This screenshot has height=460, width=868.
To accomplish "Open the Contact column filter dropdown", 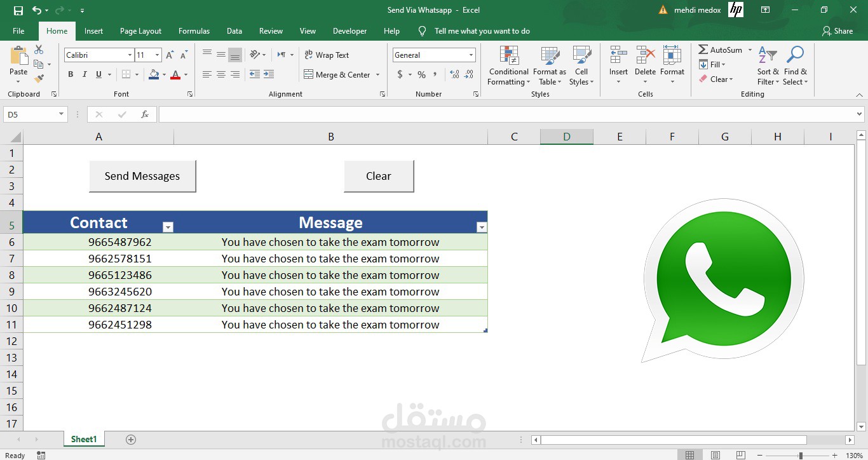I will (x=168, y=227).
